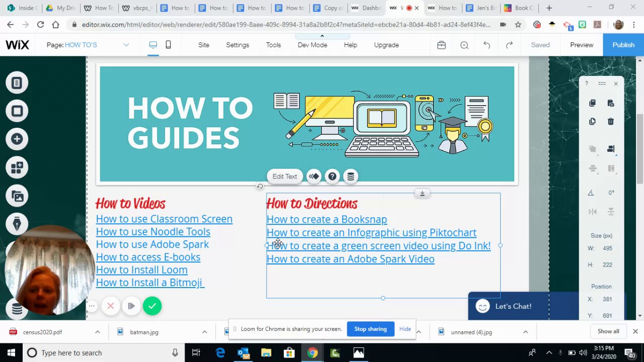The height and width of the screenshot is (362, 644).
Task: Pause the Loom recording
Action: 131,306
